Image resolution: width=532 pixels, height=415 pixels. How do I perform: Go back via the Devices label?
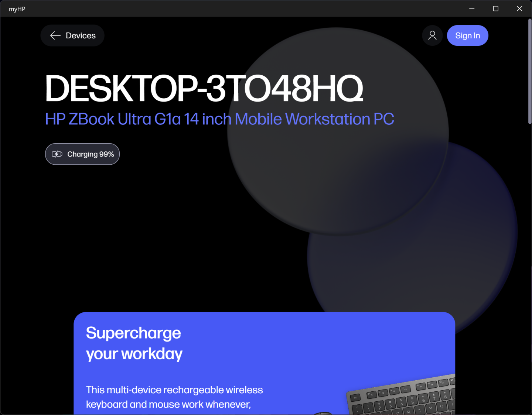(81, 35)
